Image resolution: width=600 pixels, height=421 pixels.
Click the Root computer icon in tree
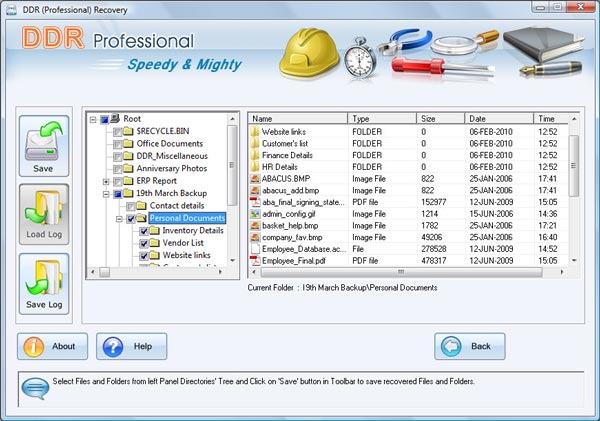click(115, 119)
